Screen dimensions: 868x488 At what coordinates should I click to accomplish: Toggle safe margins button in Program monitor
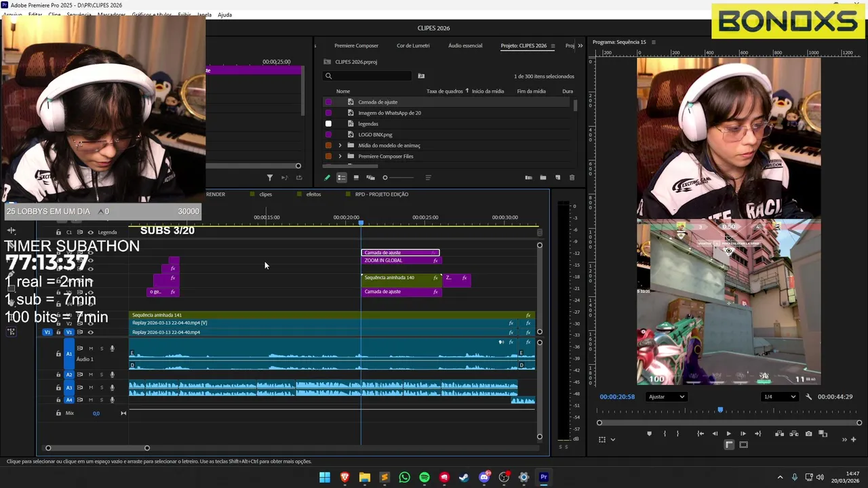[743, 445]
